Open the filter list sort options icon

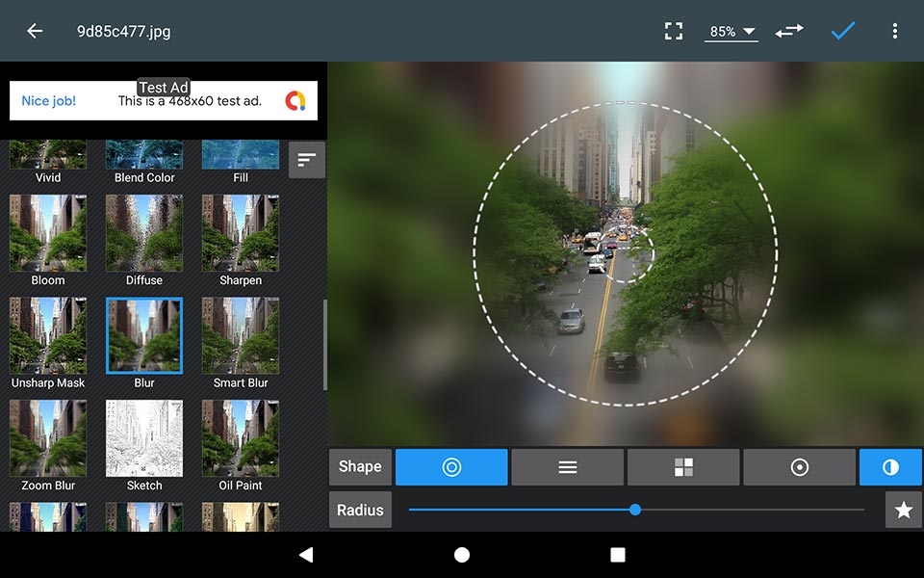[x=306, y=159]
